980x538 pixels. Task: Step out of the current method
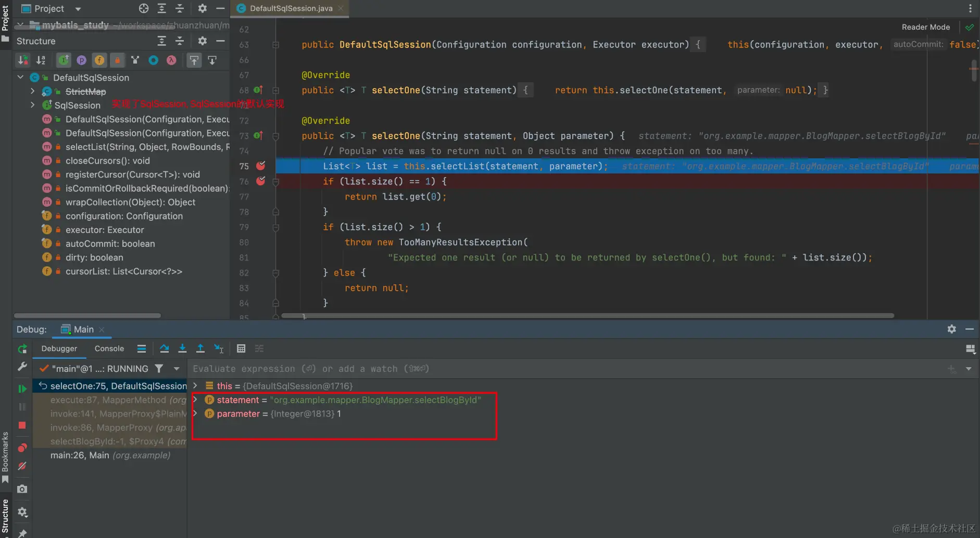[x=200, y=348]
